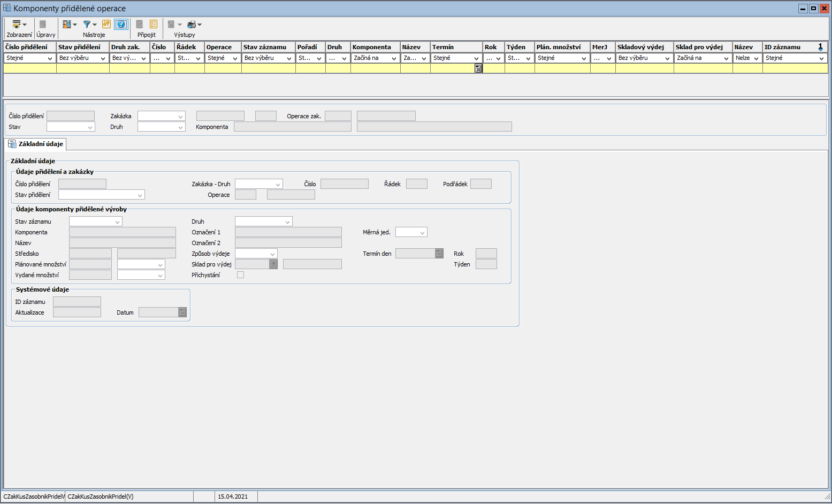Open calendar picker next to Termín den
This screenshot has width=832, height=504.
point(439,254)
